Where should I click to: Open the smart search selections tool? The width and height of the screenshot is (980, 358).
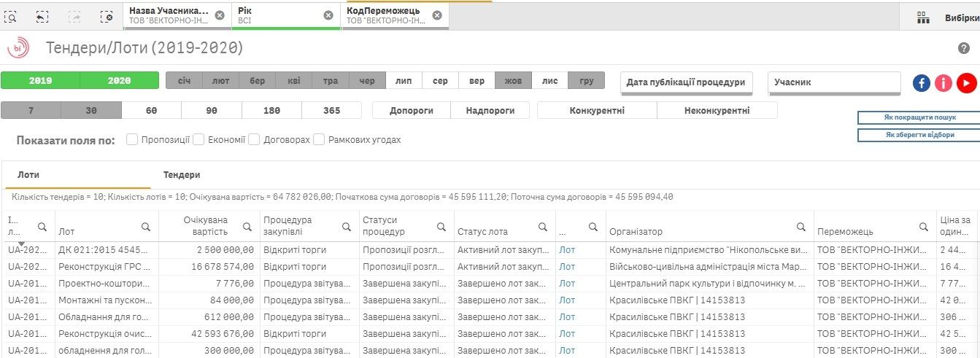(x=10, y=15)
